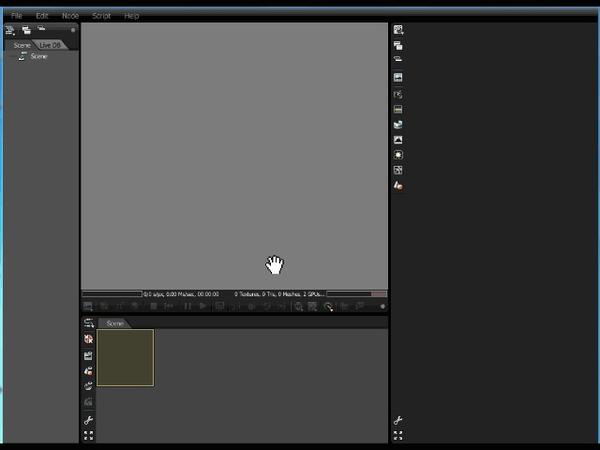
Task: Pause the render in the viewport toolbar
Action: [188, 307]
